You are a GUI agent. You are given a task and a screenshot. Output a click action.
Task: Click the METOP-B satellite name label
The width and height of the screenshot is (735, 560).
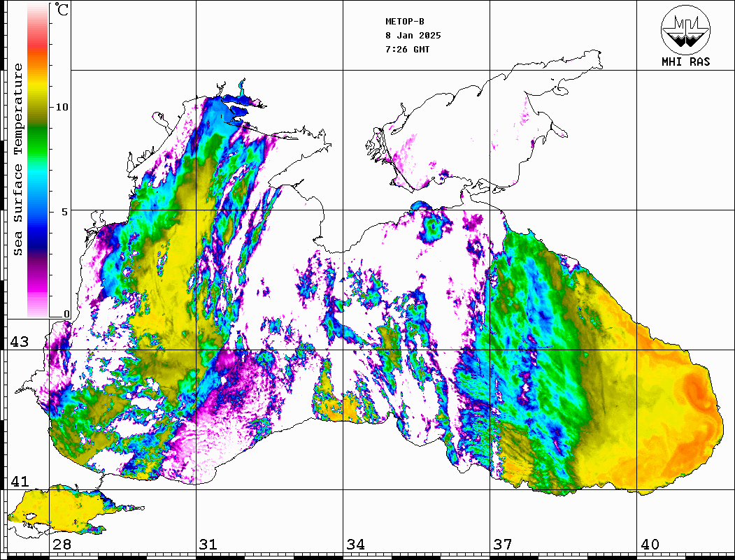pos(405,22)
